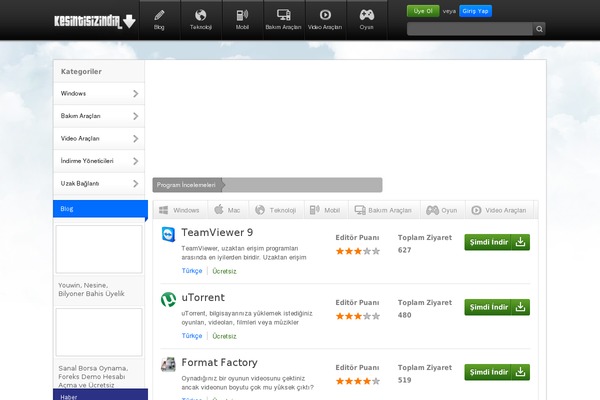Focus the search input field
The image size is (600, 400).
[x=470, y=29]
